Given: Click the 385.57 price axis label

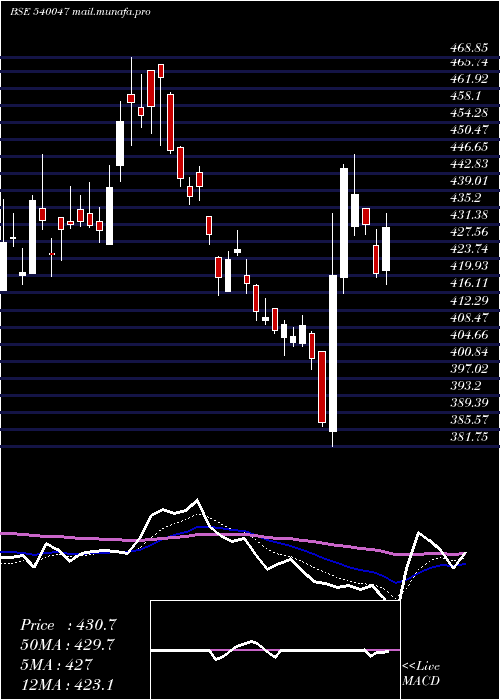Looking at the screenshot, I should pos(469,420).
